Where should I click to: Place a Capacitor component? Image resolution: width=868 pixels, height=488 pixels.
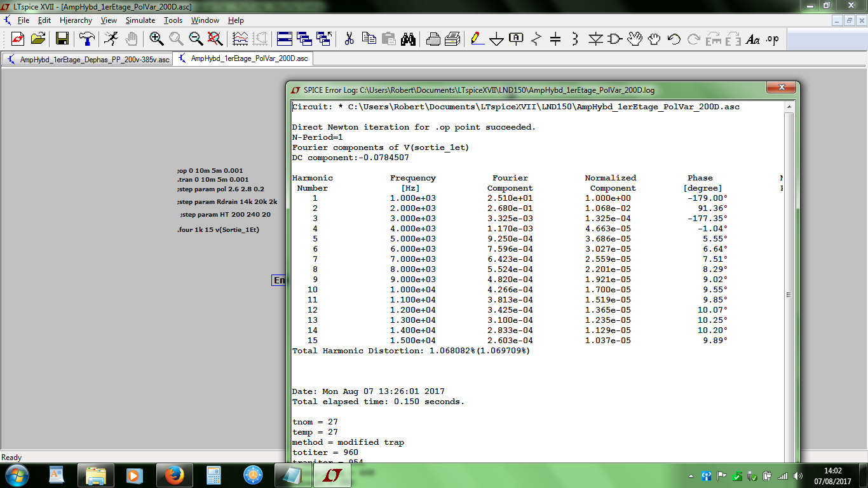(x=555, y=39)
